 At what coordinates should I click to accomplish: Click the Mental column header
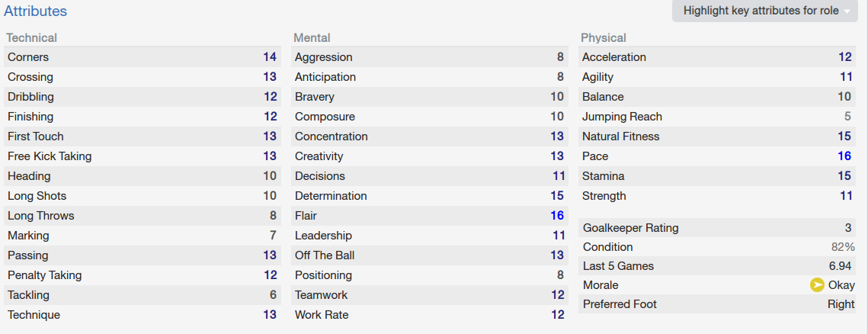click(x=312, y=37)
